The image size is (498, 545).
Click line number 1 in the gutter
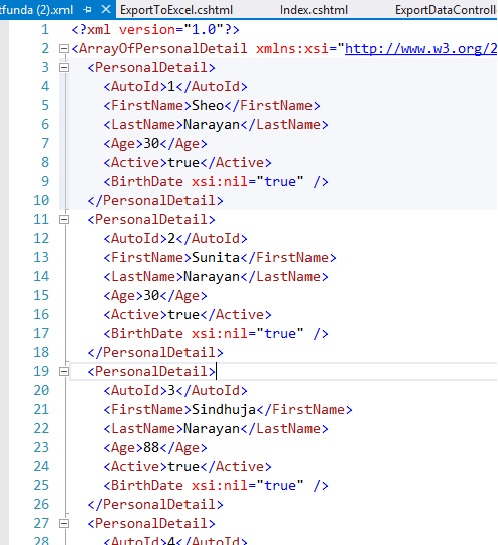point(45,30)
